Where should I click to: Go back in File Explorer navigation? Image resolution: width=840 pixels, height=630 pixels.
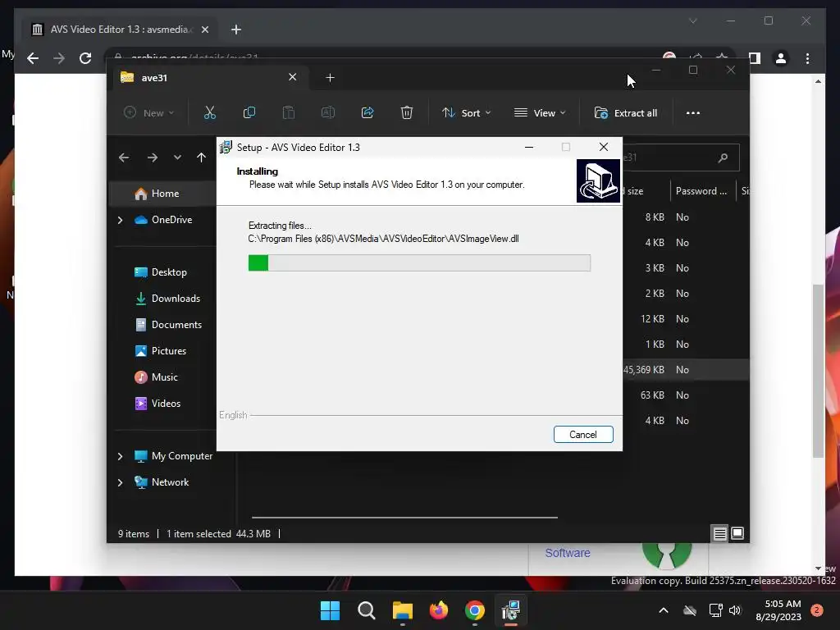coord(124,157)
